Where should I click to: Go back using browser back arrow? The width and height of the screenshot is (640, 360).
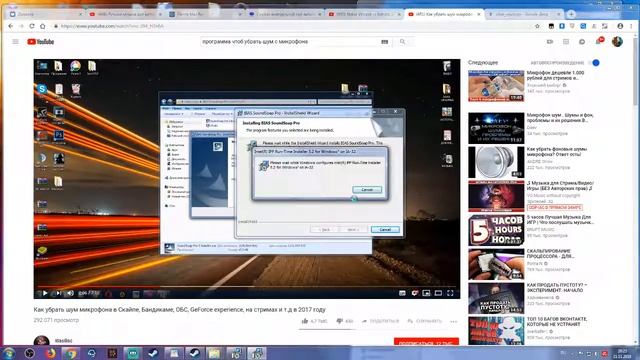11,26
